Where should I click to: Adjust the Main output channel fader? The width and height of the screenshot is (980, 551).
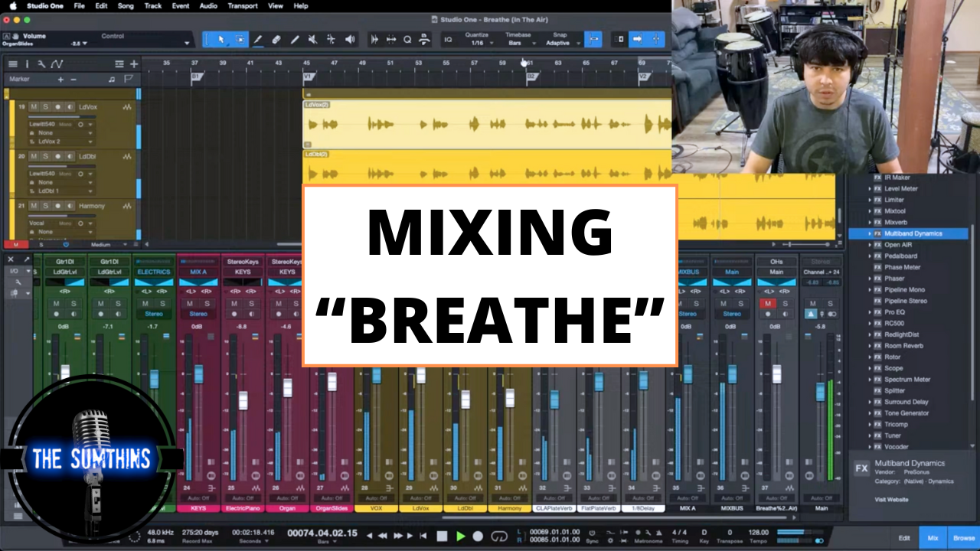tap(821, 391)
